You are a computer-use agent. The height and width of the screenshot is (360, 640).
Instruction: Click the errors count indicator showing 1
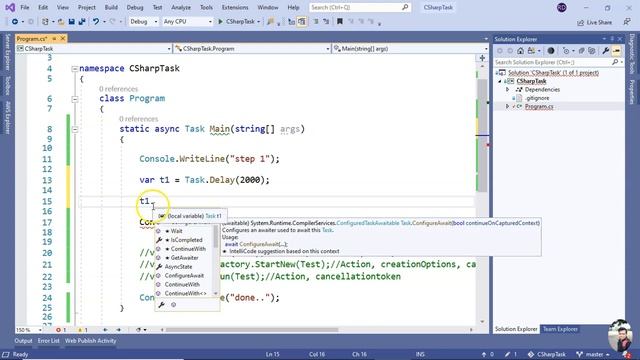coord(60,330)
